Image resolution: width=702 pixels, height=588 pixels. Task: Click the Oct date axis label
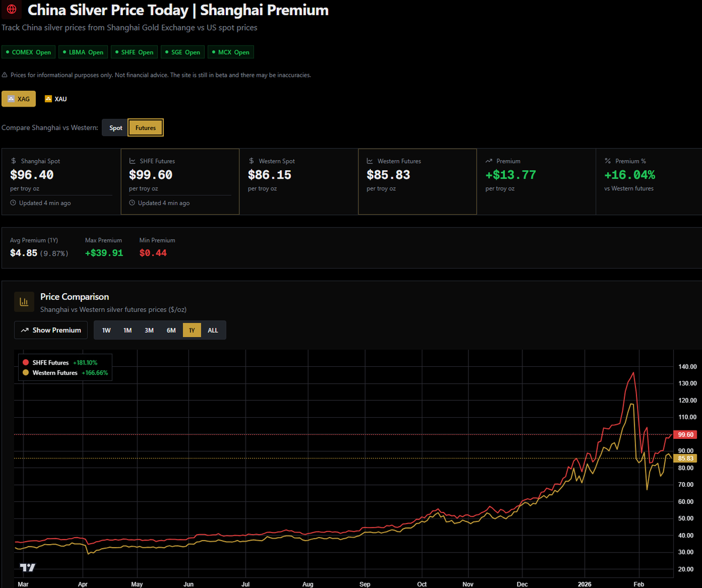[x=422, y=584]
